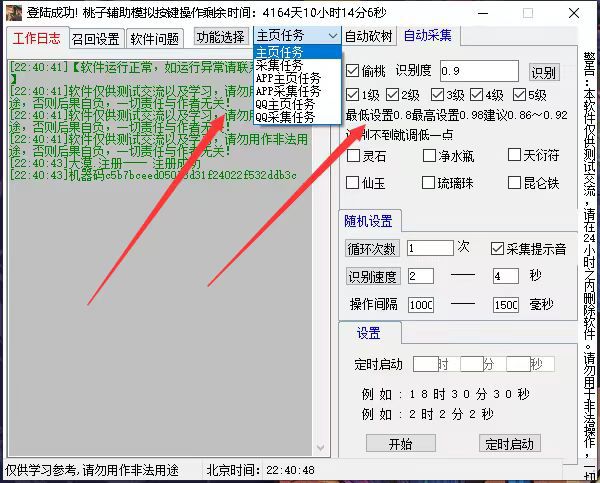Click the 最低设置0.8 hint text

pyautogui.click(x=457, y=115)
